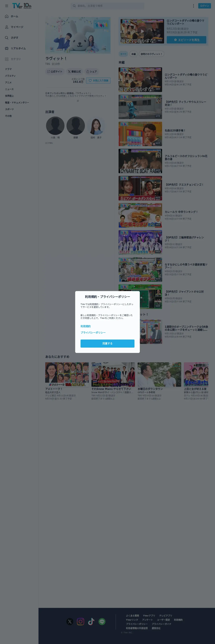
Task: Select the すべて filter tab
Action: tap(123, 54)
